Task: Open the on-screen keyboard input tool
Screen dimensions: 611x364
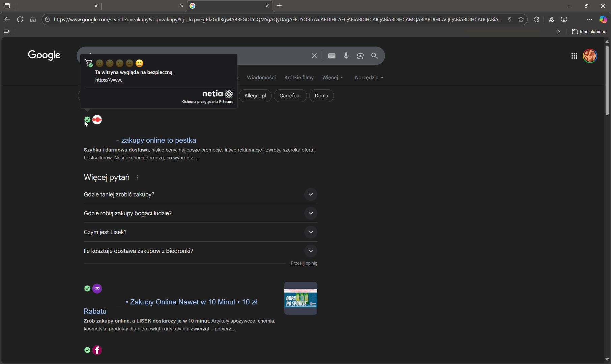Action: click(332, 56)
